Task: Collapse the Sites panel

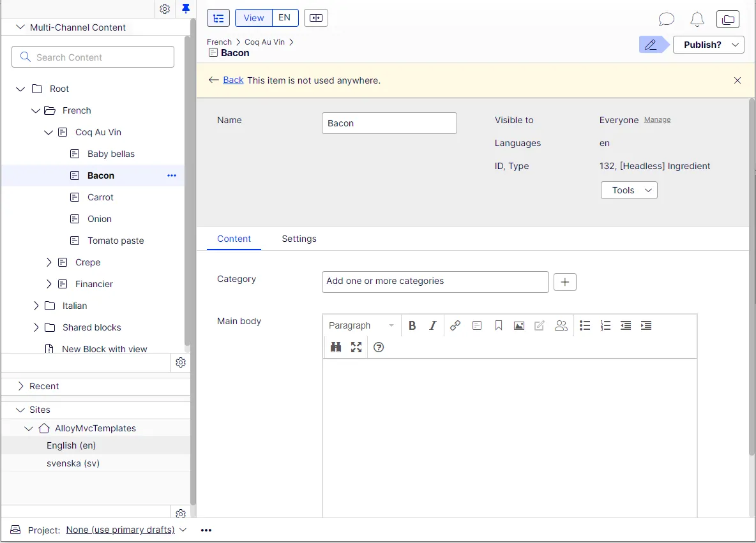Action: pos(20,410)
